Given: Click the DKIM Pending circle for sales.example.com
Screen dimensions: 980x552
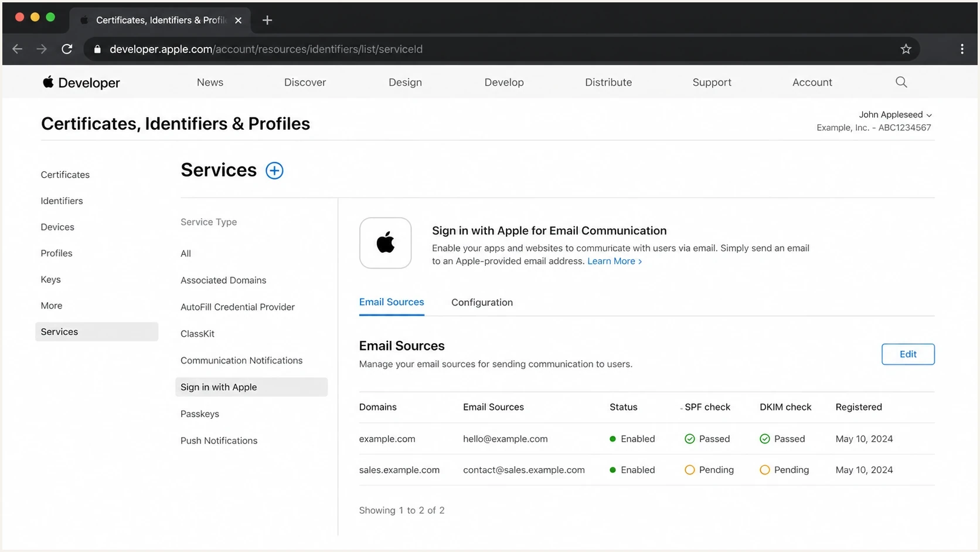Looking at the screenshot, I should tap(765, 470).
